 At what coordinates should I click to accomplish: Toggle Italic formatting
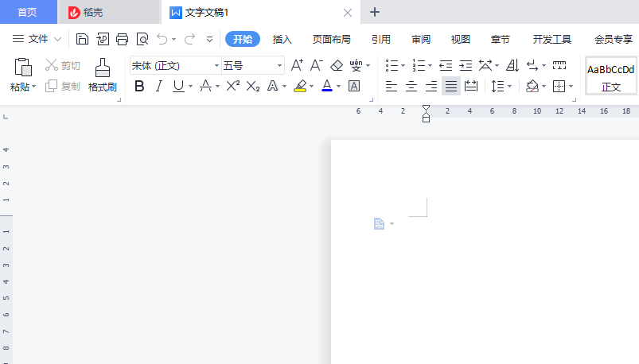(158, 86)
